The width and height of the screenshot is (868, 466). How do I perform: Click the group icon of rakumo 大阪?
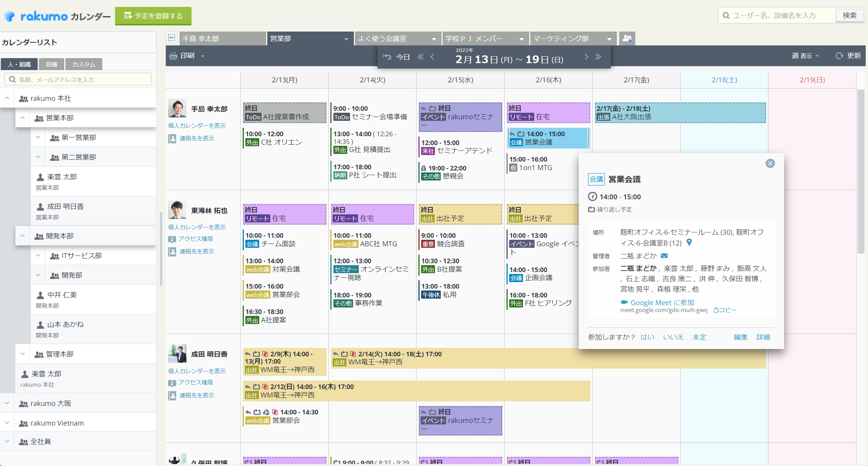(x=23, y=404)
